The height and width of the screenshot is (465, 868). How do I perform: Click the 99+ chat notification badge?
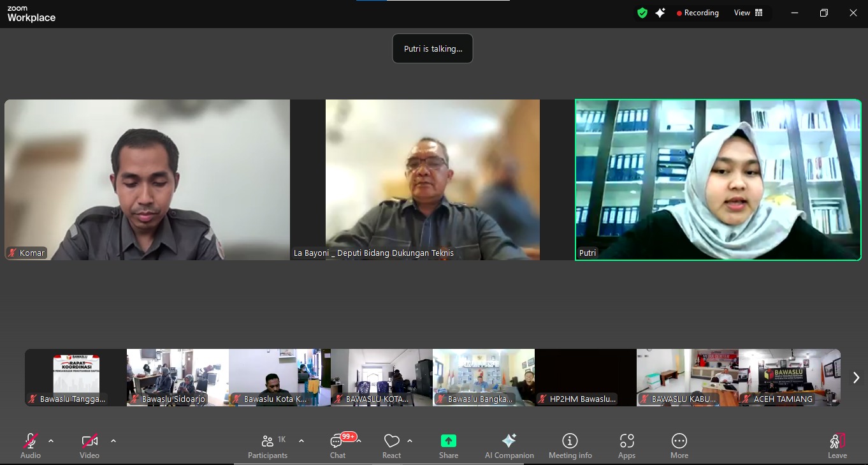[x=349, y=437]
